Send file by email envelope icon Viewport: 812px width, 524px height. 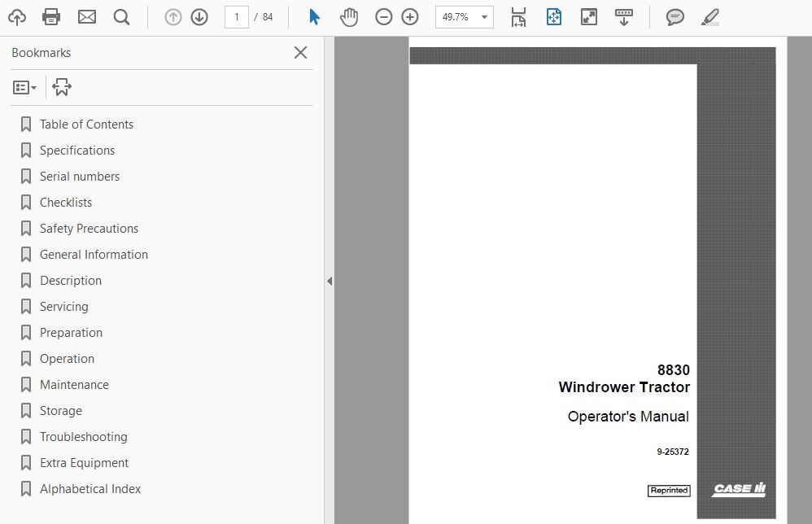coord(86,17)
